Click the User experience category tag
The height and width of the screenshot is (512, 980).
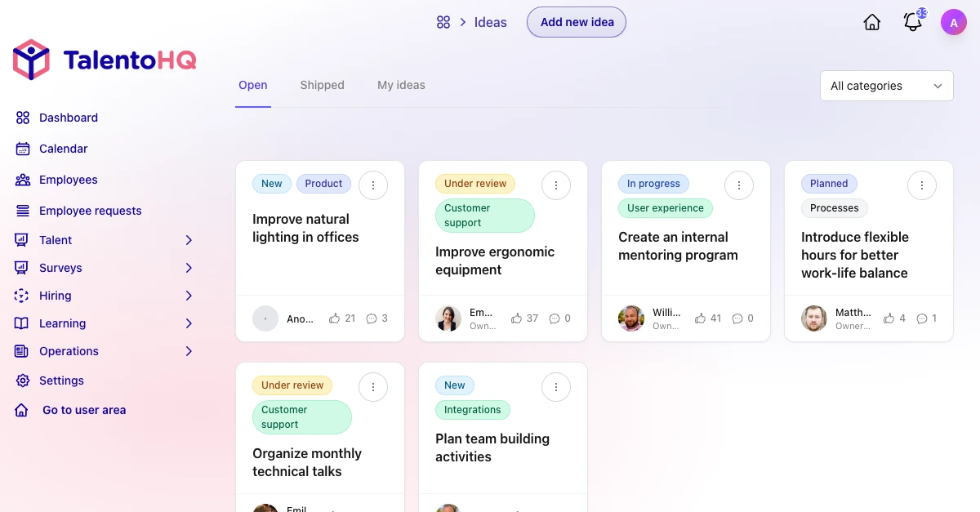[666, 208]
